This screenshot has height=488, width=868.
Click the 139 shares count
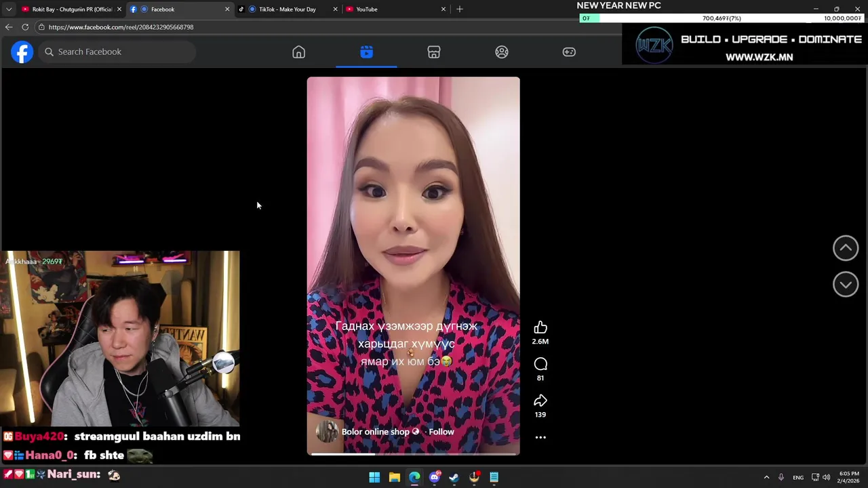tap(540, 415)
